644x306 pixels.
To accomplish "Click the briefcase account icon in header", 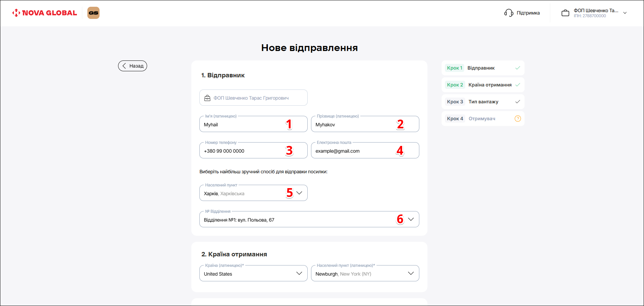I will point(565,13).
